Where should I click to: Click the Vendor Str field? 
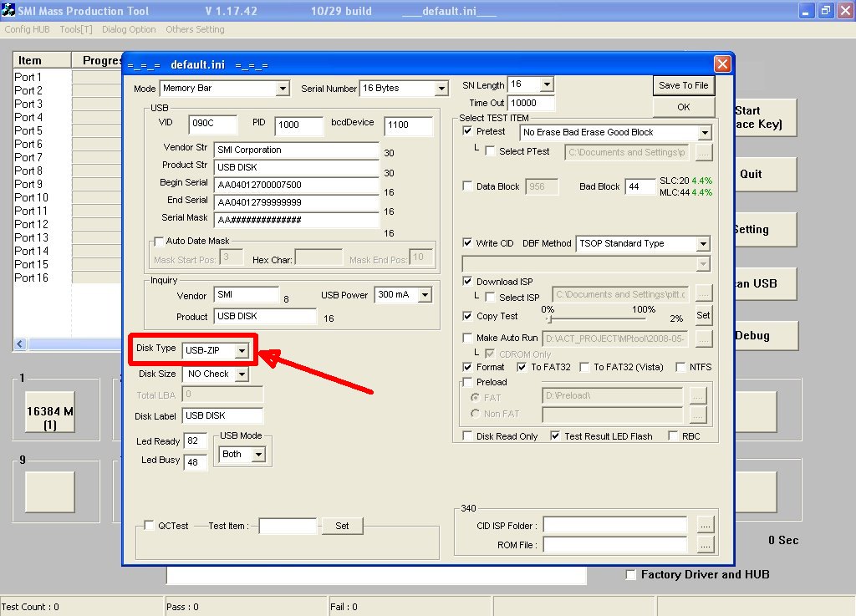pos(297,150)
